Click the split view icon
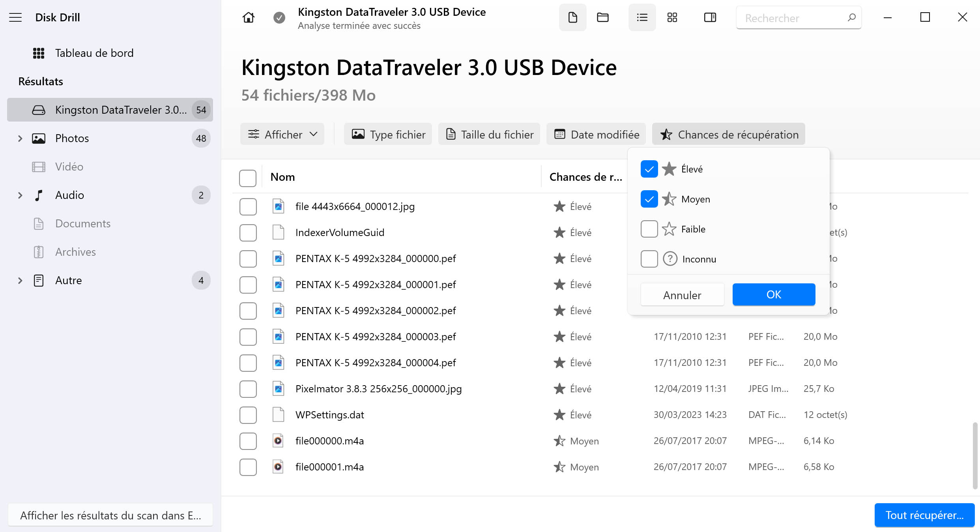 (709, 18)
